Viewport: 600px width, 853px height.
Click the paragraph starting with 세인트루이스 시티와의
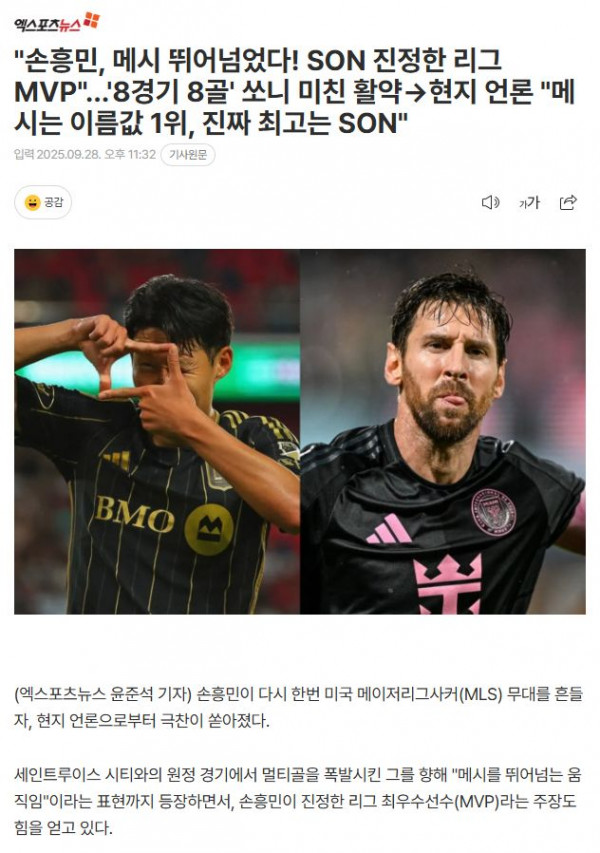coord(298,801)
